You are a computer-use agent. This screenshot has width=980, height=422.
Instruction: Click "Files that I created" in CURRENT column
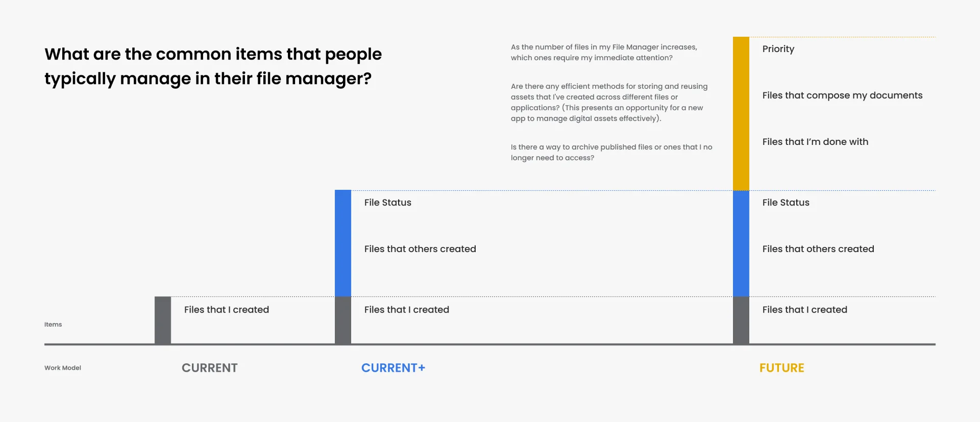[226, 310]
